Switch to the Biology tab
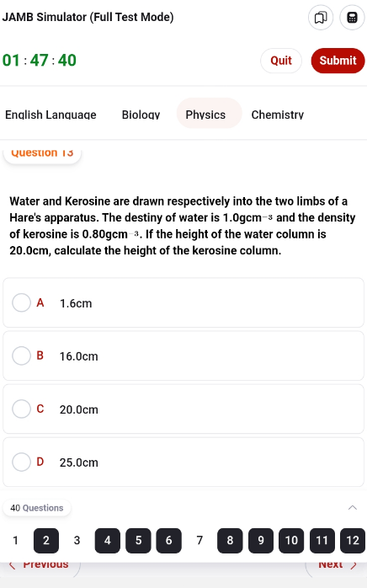The width and height of the screenshot is (367, 588). coord(141,115)
